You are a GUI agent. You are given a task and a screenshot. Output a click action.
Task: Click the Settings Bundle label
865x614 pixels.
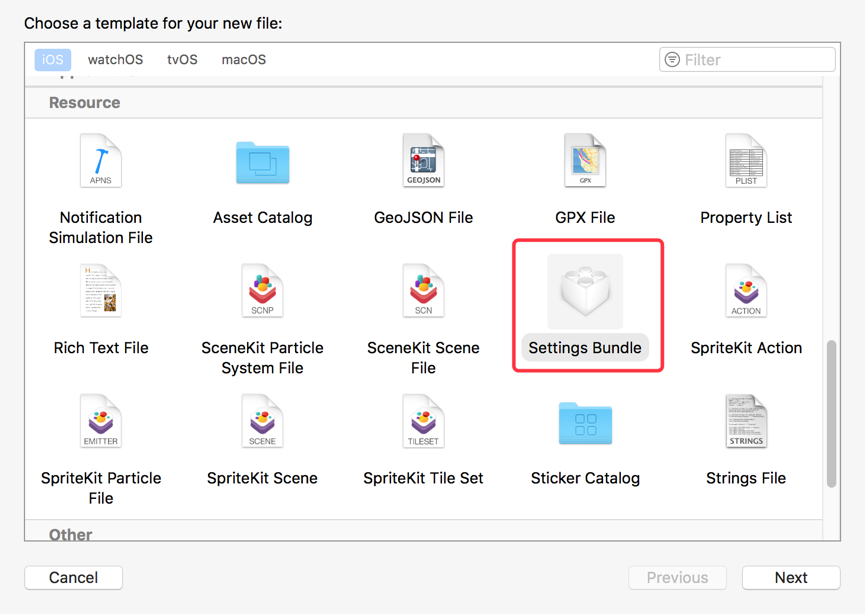585,348
